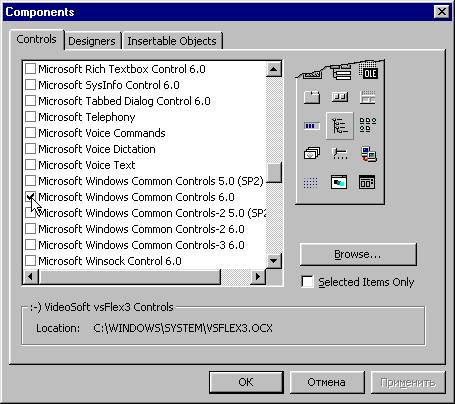Open the Insertable Objects tab
This screenshot has width=455, height=404.
[172, 41]
